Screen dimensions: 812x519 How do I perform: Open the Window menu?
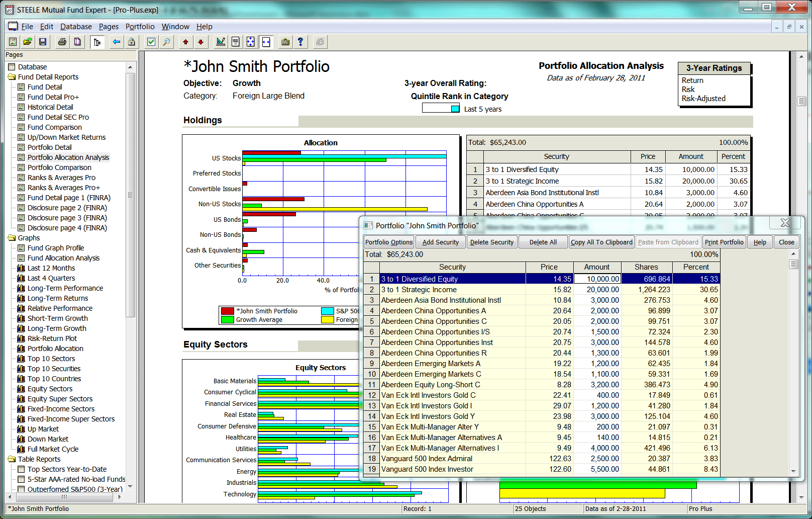[x=175, y=27]
